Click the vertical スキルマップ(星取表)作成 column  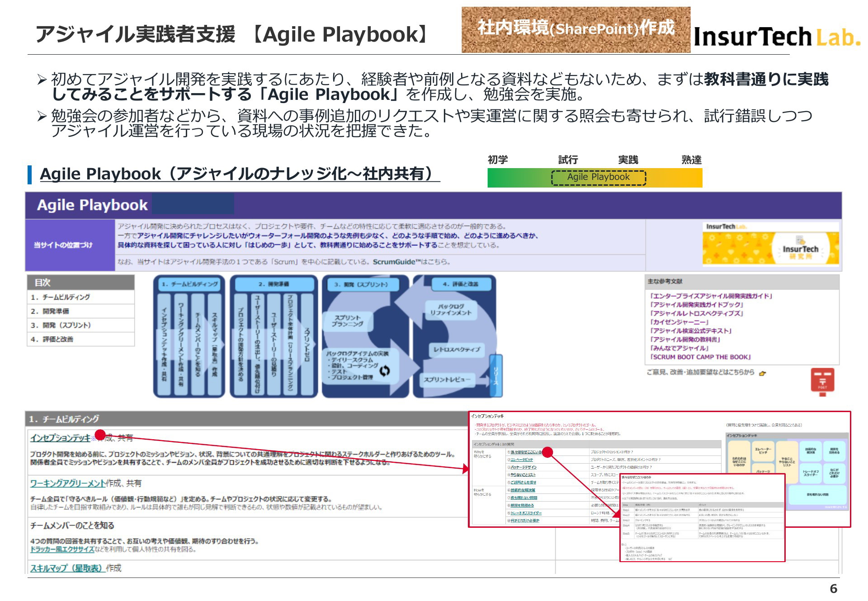pyautogui.click(x=214, y=344)
